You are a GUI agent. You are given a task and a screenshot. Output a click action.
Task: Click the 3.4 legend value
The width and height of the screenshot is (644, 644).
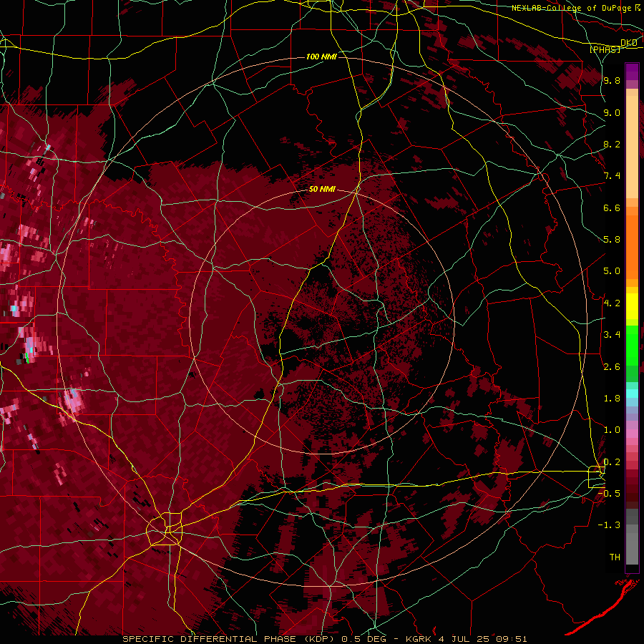pos(612,334)
